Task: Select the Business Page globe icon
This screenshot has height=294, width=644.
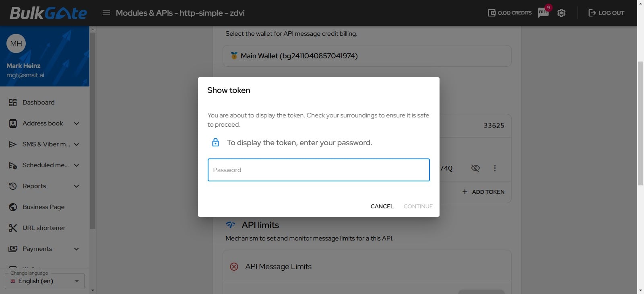Action: [x=12, y=207]
